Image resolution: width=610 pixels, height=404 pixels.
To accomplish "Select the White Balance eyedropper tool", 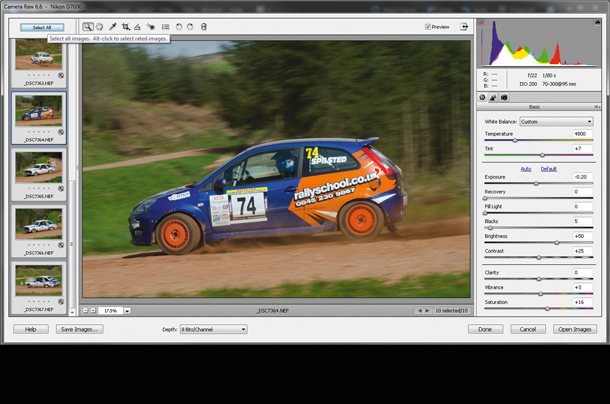I will 113,27.
